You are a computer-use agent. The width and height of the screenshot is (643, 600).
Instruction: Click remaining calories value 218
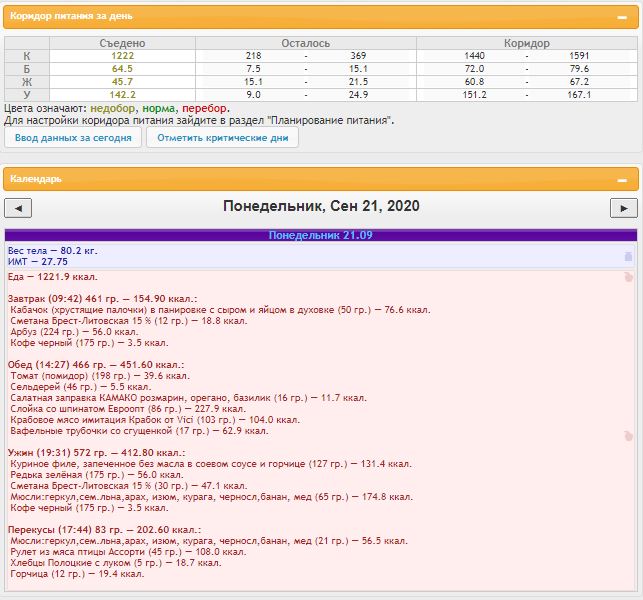click(x=253, y=56)
